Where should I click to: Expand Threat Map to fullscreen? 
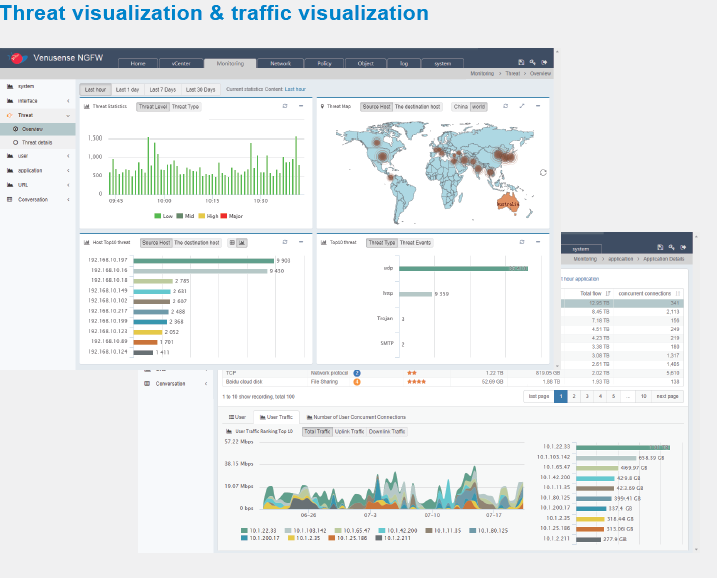coord(521,105)
